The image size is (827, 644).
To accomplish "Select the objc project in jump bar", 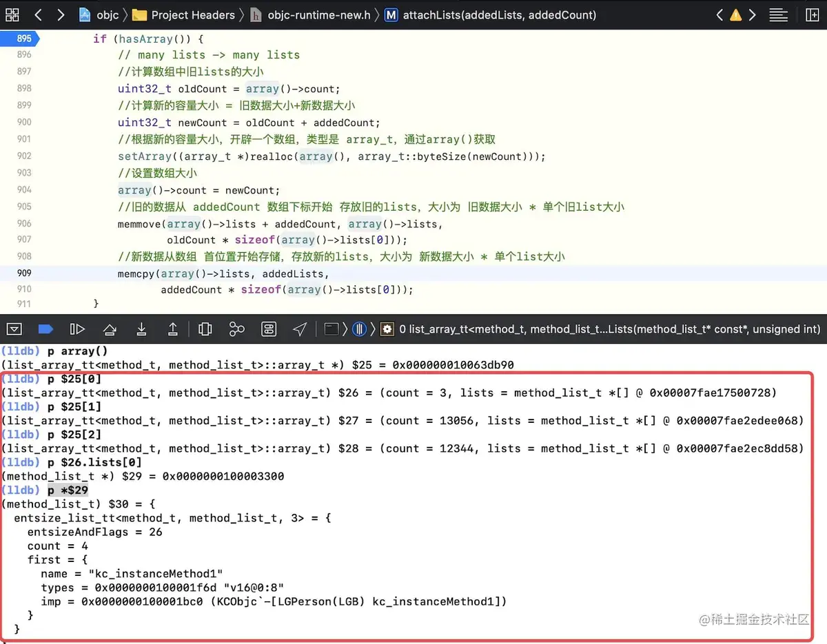I will click(x=99, y=14).
